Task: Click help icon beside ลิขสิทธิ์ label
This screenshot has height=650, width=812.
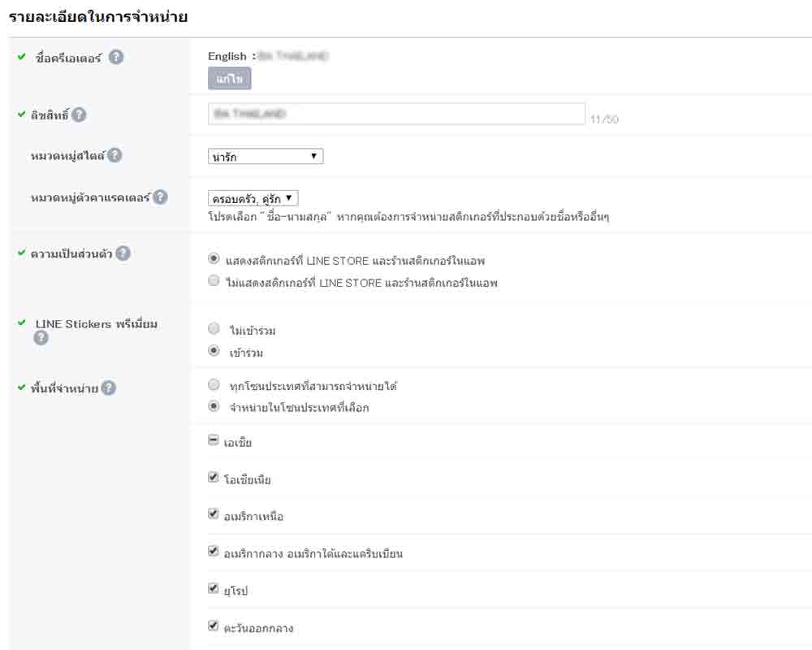Action: [79, 115]
